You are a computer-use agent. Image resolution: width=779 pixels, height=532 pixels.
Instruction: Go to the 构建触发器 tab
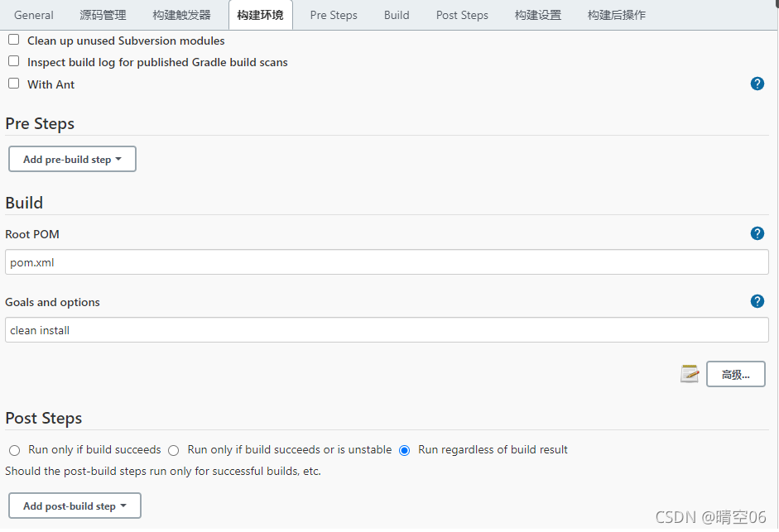182,15
